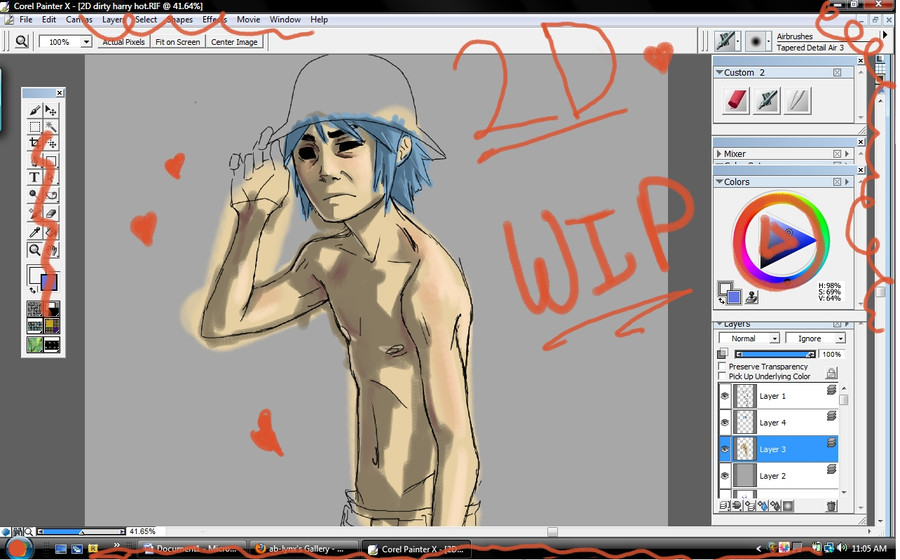This screenshot has height=560, width=900.
Task: Open the paper selector swatch in toolbox
Action: click(34, 309)
